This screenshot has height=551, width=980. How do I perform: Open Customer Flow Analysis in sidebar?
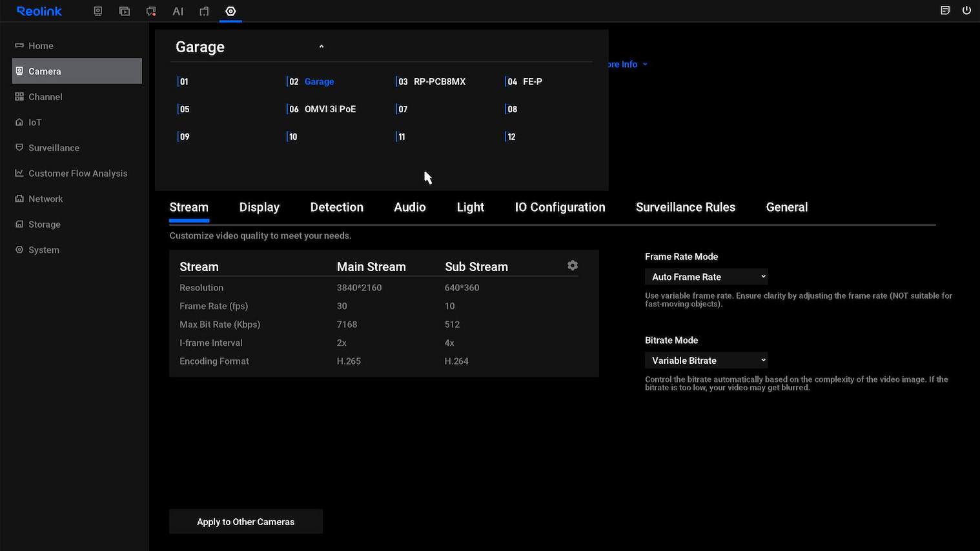pyautogui.click(x=77, y=173)
